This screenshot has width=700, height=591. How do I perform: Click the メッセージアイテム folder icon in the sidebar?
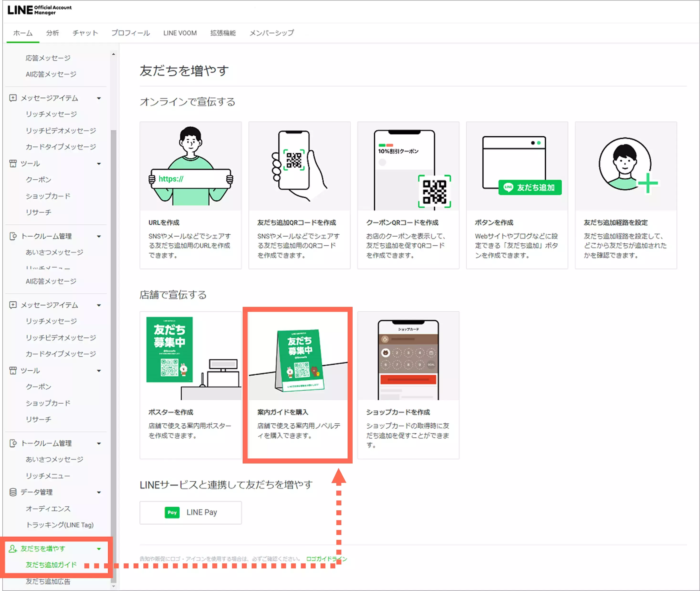pos(13,98)
